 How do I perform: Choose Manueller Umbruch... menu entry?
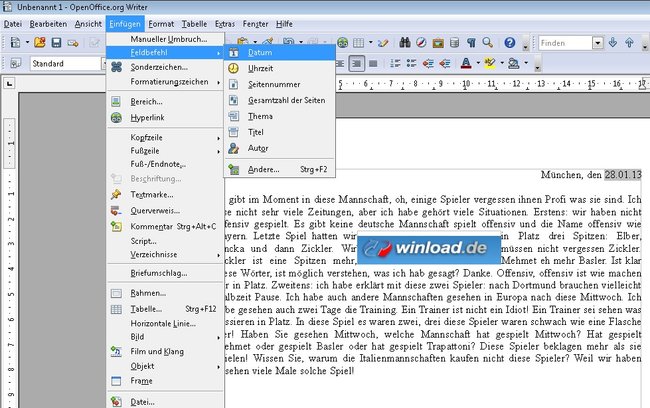click(x=165, y=39)
